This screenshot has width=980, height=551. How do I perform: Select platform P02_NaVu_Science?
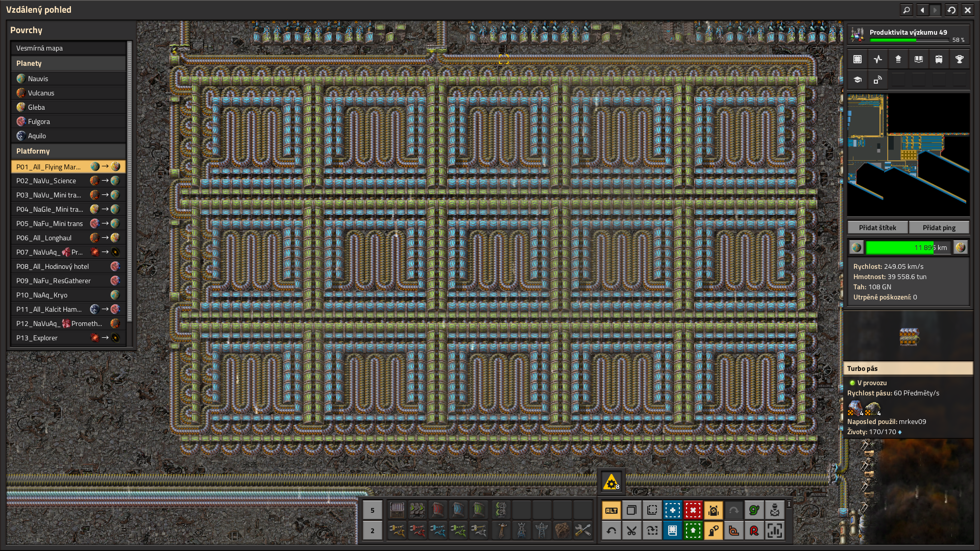68,181
